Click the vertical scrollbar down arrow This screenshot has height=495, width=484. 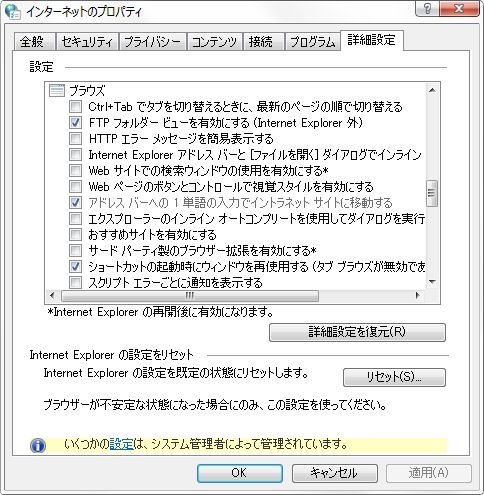(x=432, y=282)
